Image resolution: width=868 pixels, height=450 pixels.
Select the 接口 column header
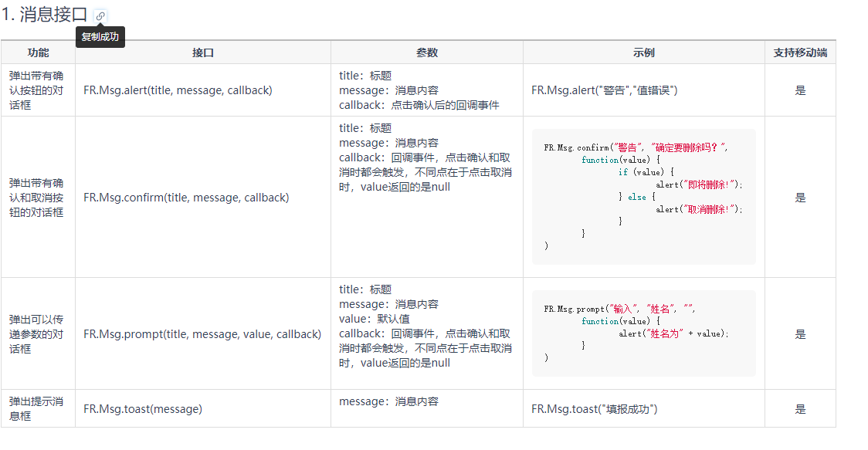click(203, 52)
